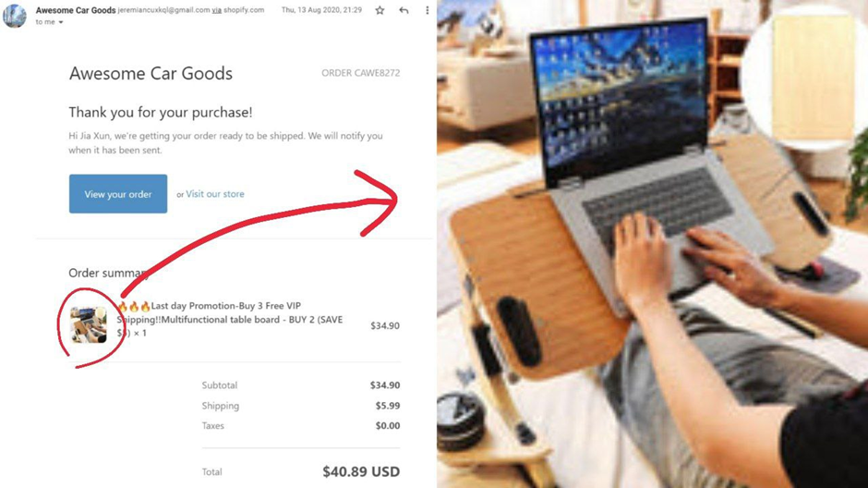Click the large laptop table photo

(x=652, y=244)
